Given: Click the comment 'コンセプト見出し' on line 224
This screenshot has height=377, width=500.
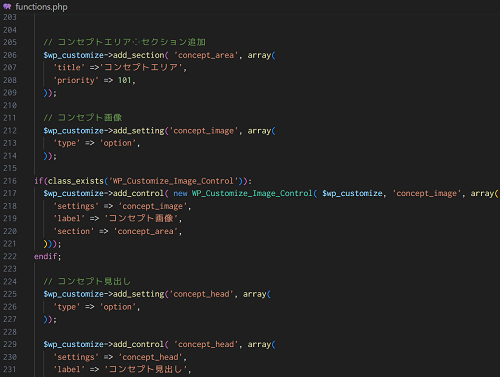Looking at the screenshot, I should pos(87,281).
